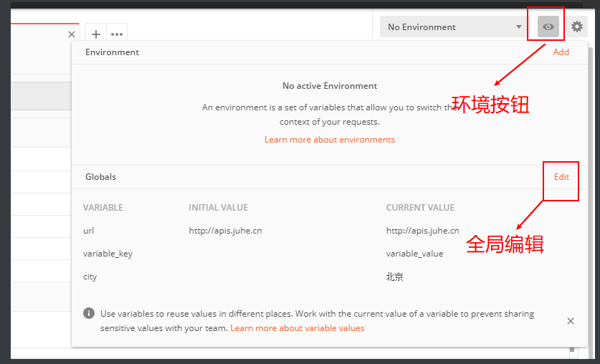
Task: Click the environment quick look eye icon
Action: [548, 27]
